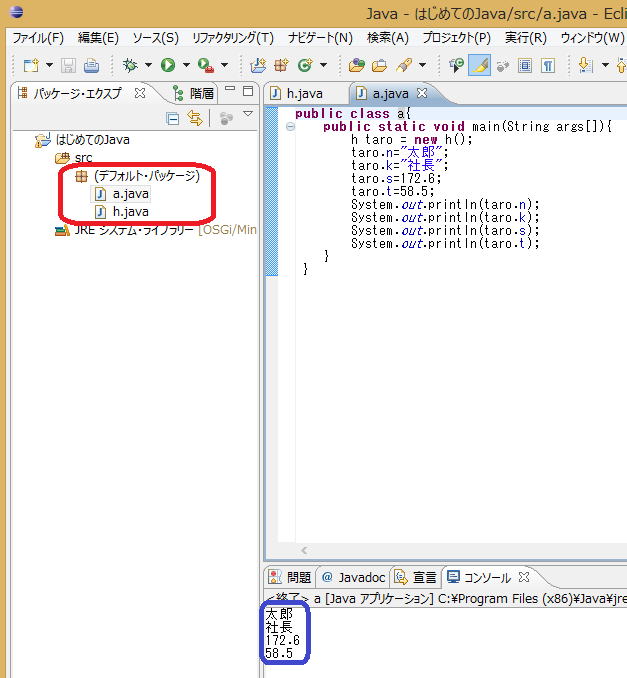Click the Debug bug icon
Viewport: 627px width, 678px height.
coord(129,65)
